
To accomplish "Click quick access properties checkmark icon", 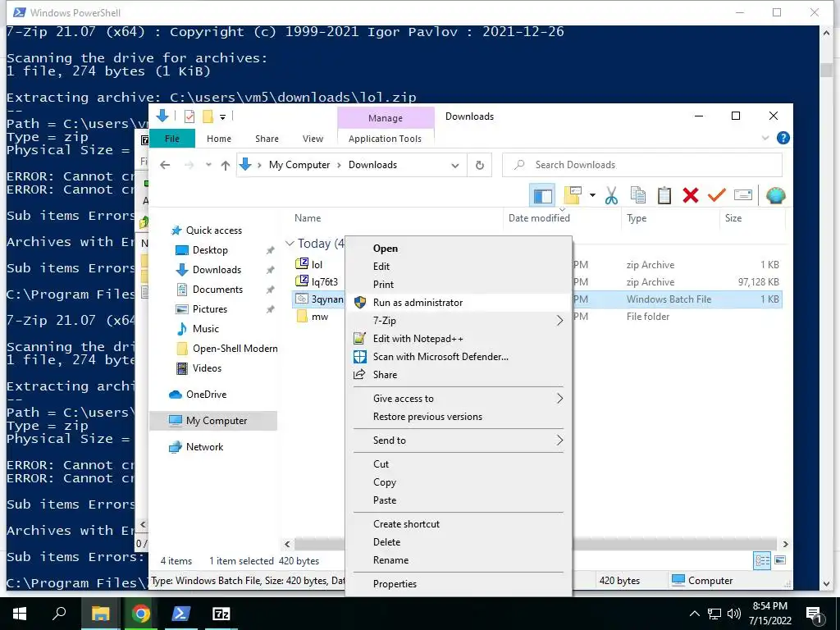I will click(189, 116).
